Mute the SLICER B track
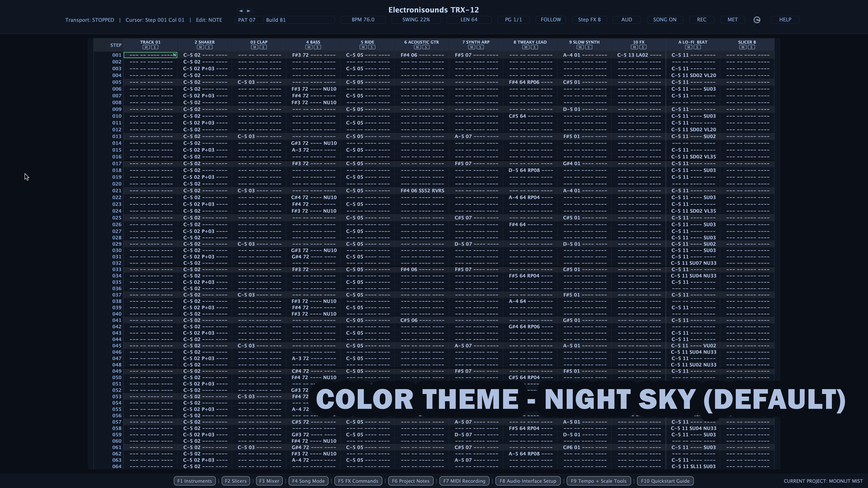 coord(743,47)
